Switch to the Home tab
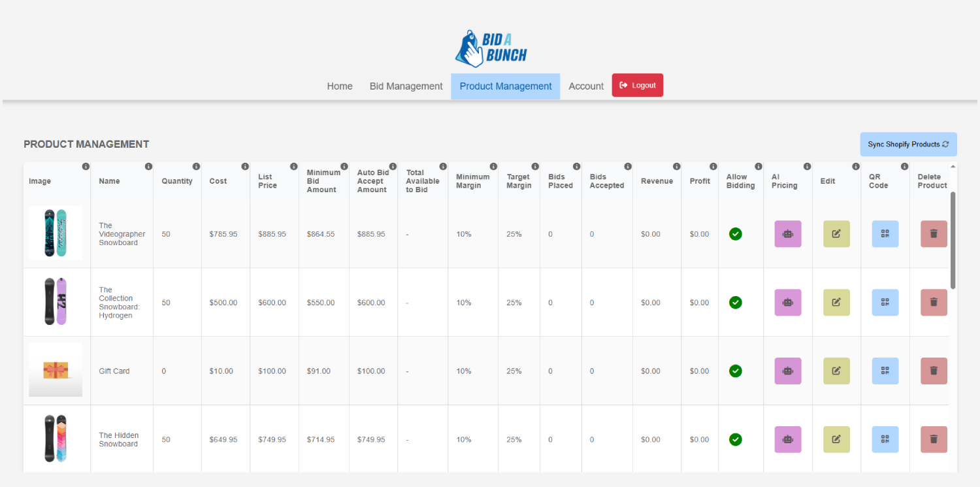The width and height of the screenshot is (980, 487). tap(339, 86)
